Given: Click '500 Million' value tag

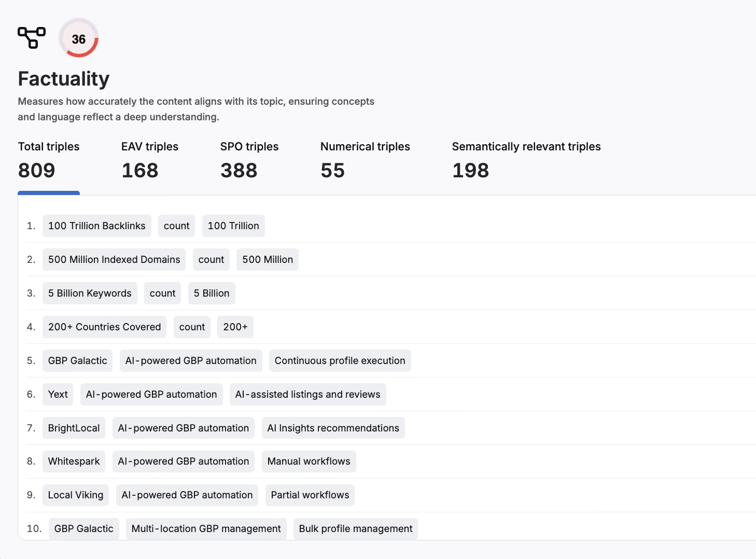Looking at the screenshot, I should point(268,260).
